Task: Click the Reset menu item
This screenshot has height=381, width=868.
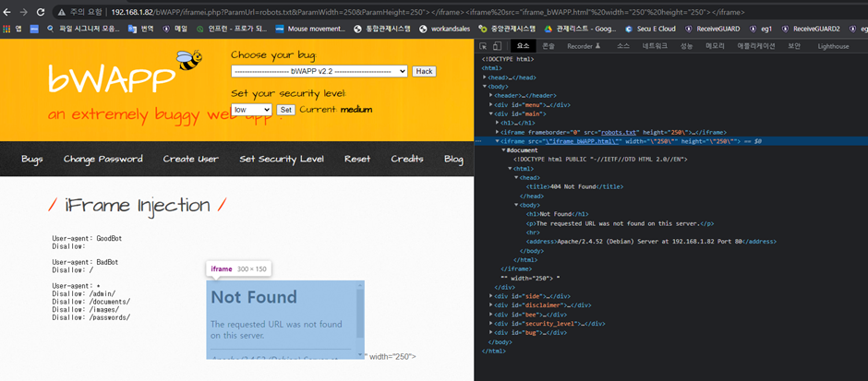Action: 357,160
